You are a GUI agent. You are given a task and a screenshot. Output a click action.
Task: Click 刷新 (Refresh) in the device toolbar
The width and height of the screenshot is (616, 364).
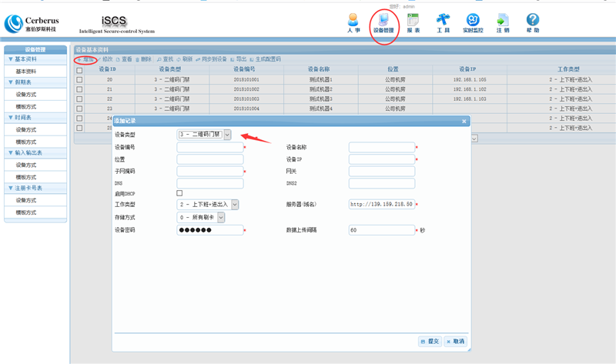(x=184, y=59)
